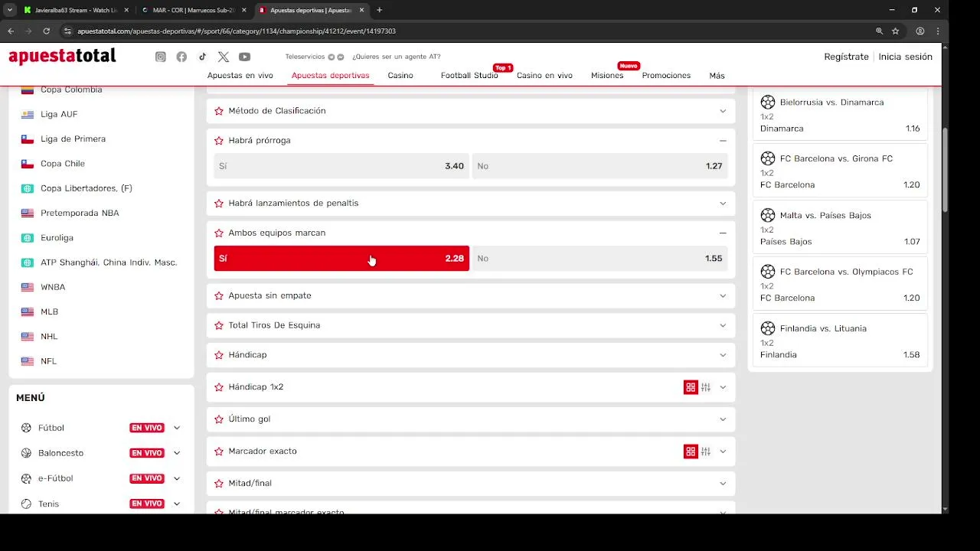Open the Casino tab
Screen dimensions: 980x551
400,76
